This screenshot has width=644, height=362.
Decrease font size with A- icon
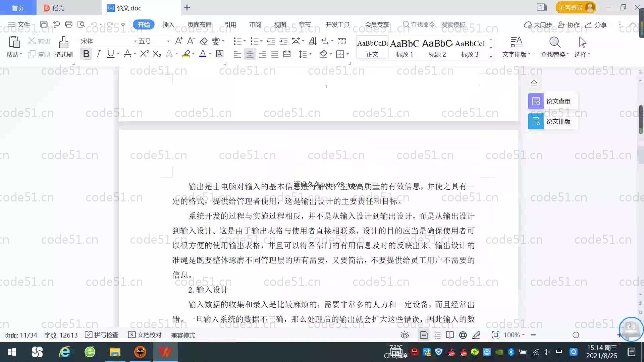191,41
